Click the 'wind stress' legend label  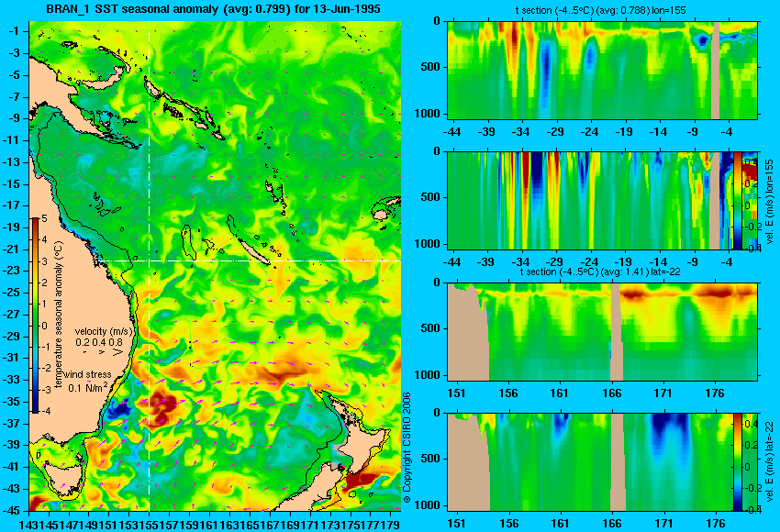coord(87,374)
